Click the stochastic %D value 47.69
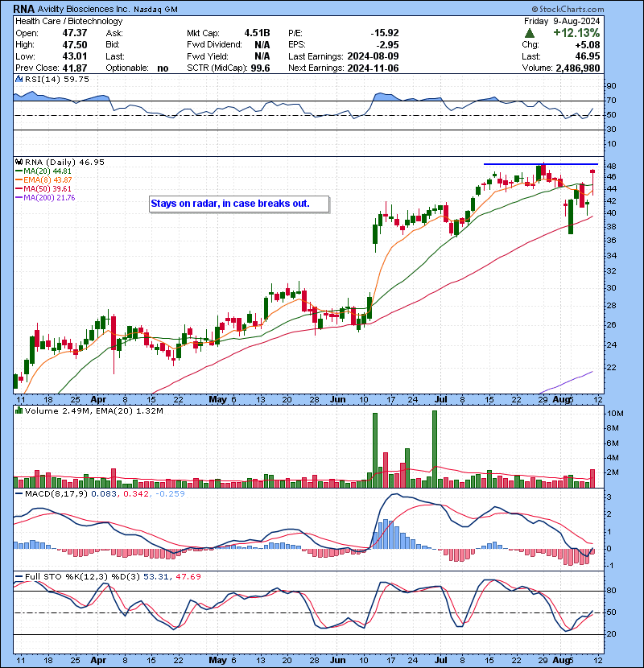644x668 pixels. tap(188, 576)
